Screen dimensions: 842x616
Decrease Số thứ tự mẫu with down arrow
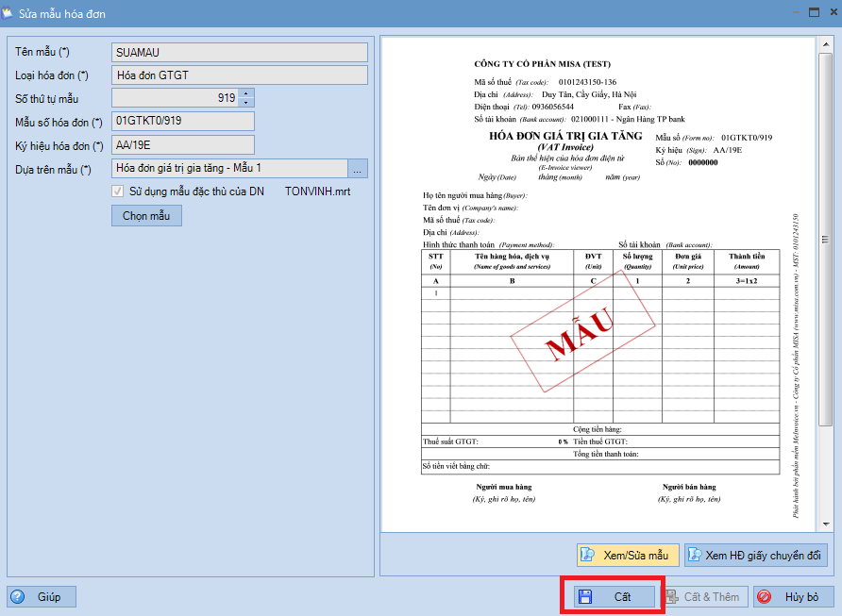246,103
